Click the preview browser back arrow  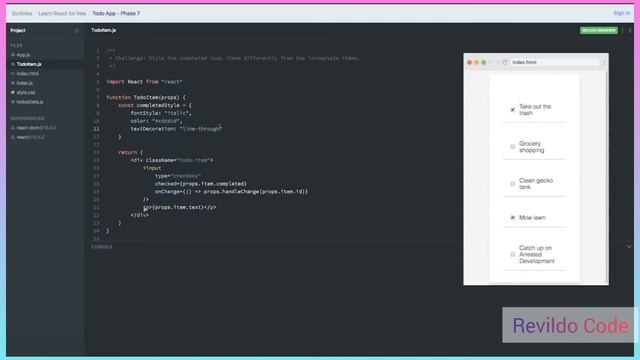pos(491,62)
